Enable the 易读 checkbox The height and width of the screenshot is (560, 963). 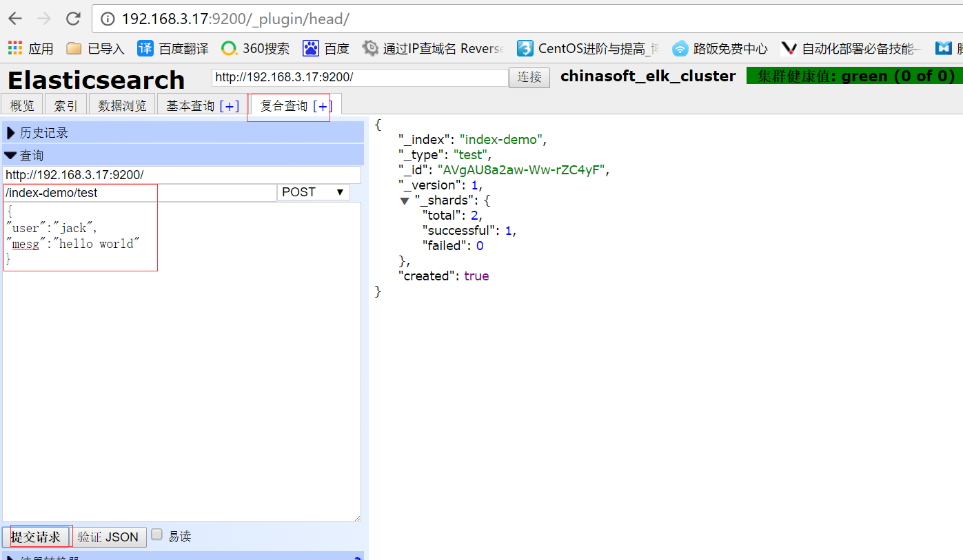point(157,535)
